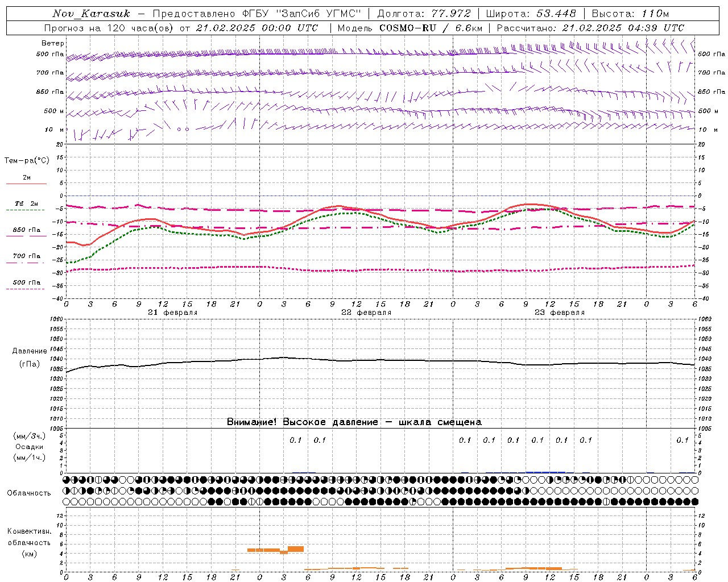Select the '(мм/1ч.)' precipitation unit label
The image size is (728, 582).
click(x=30, y=458)
